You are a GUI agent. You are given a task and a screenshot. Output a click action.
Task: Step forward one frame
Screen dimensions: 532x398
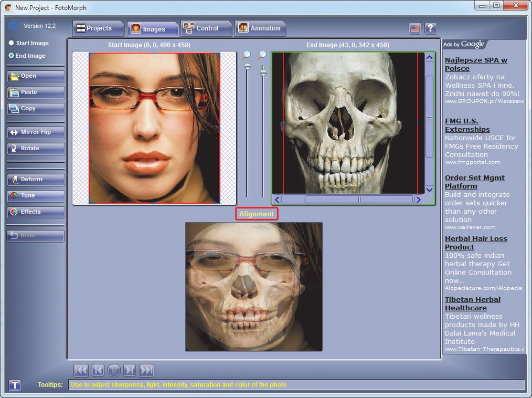(x=130, y=370)
